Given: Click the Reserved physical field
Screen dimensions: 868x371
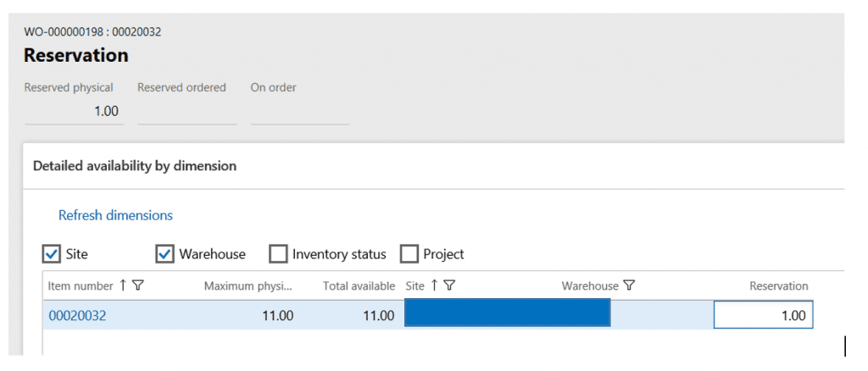Looking at the screenshot, I should 74,111.
